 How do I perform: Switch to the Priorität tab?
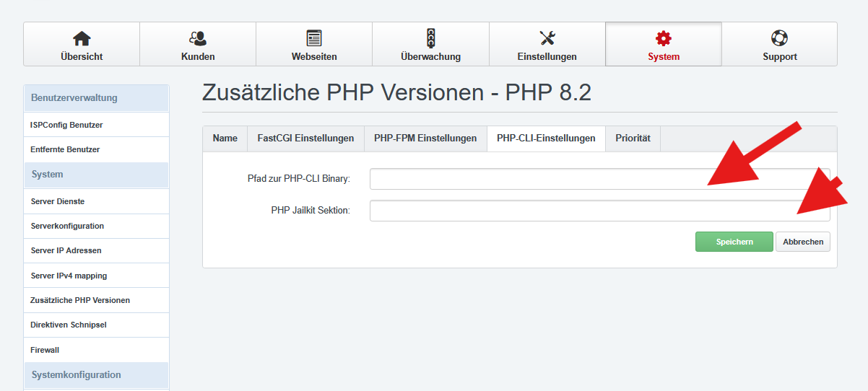[x=633, y=139]
